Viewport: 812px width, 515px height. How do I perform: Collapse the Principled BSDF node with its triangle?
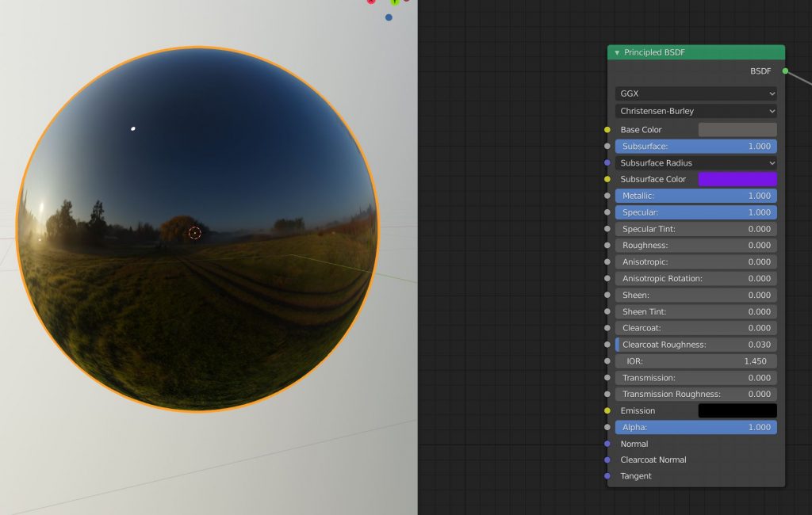click(x=617, y=53)
